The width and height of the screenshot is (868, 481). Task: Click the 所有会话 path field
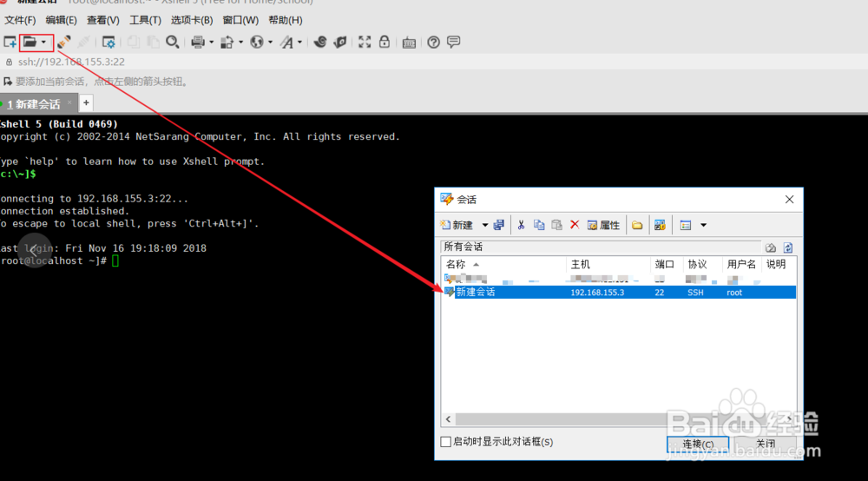point(602,247)
